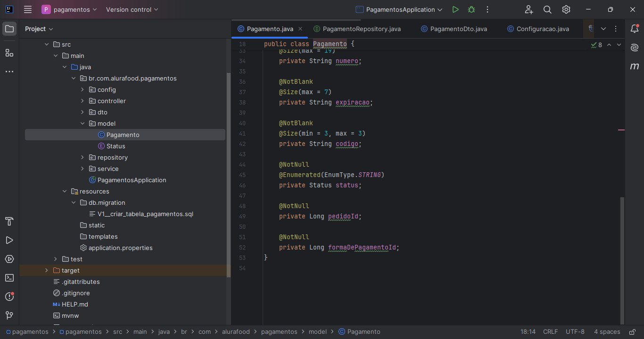
Task: Click the project tree vertical scrollbar
Action: 229,174
